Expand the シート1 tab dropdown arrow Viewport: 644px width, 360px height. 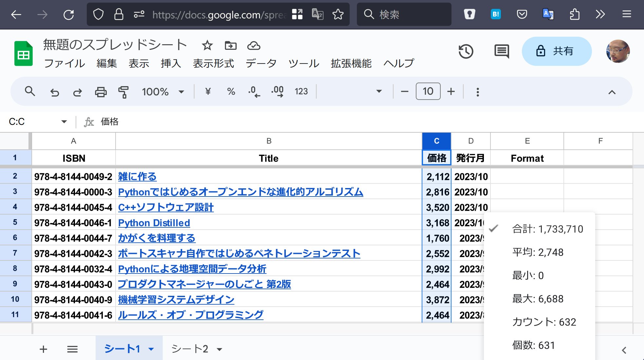(x=151, y=349)
